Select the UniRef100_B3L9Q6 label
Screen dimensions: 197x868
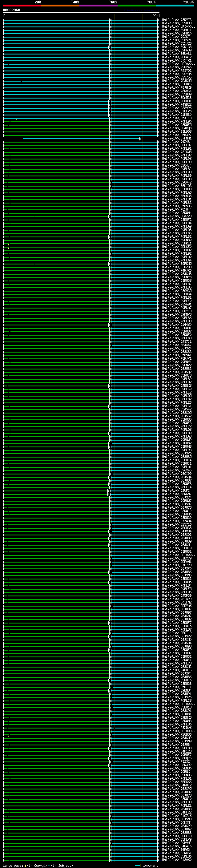176,131
